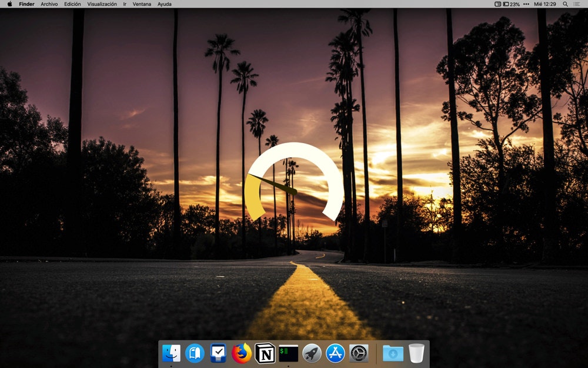This screenshot has height=368, width=588.
Task: Launch the App Store from dock
Action: click(x=335, y=353)
